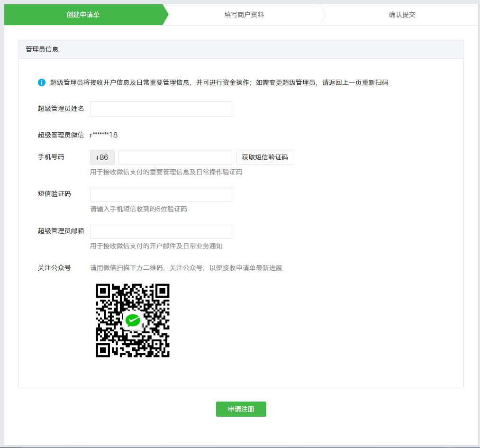480x448 pixels.
Task: Click the hint 请输入手机短信收到的6位验证码
Action: pyautogui.click(x=139, y=209)
